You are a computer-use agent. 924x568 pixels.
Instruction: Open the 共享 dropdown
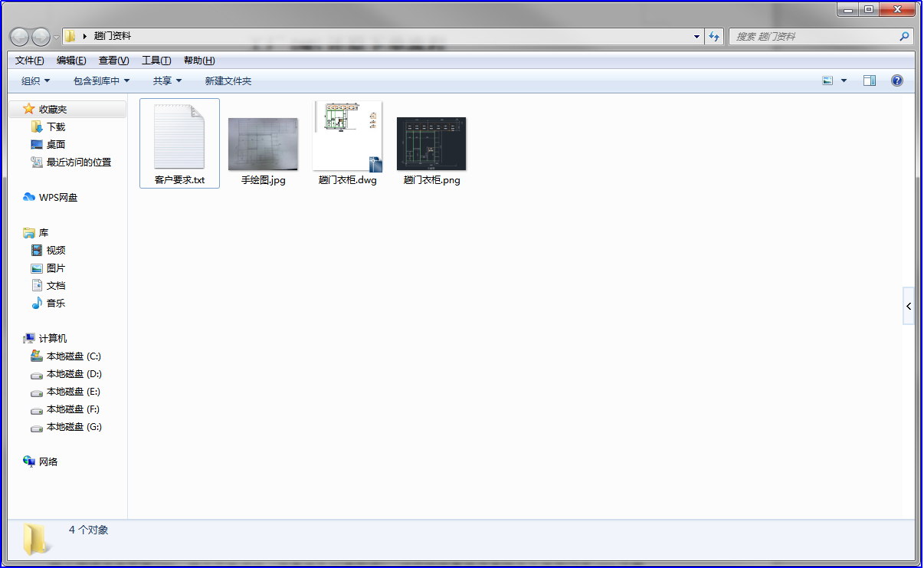point(167,80)
